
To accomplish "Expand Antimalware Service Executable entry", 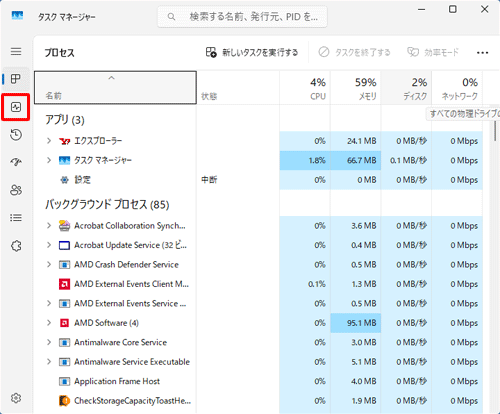I will coord(49,362).
